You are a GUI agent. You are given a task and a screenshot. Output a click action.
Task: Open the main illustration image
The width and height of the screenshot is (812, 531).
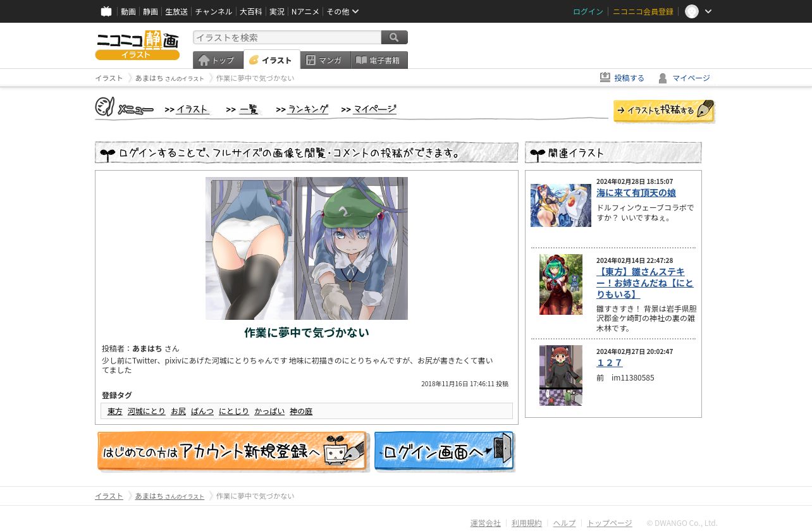click(307, 248)
